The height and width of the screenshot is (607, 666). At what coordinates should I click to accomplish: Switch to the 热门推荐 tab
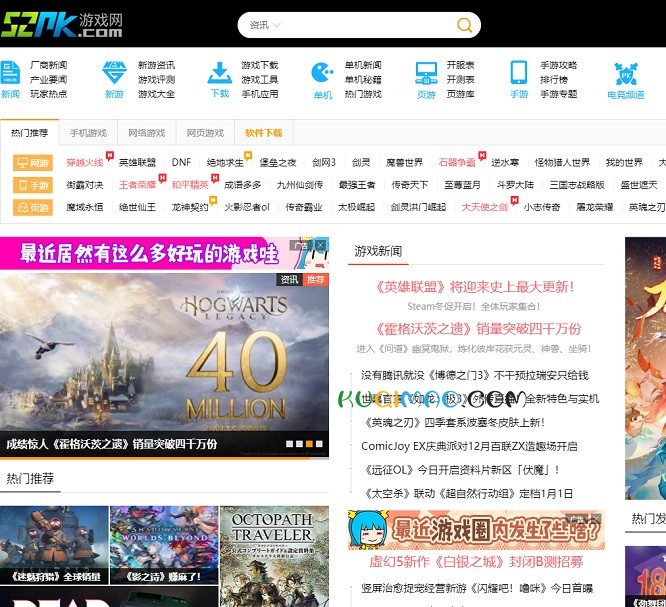coord(29,133)
